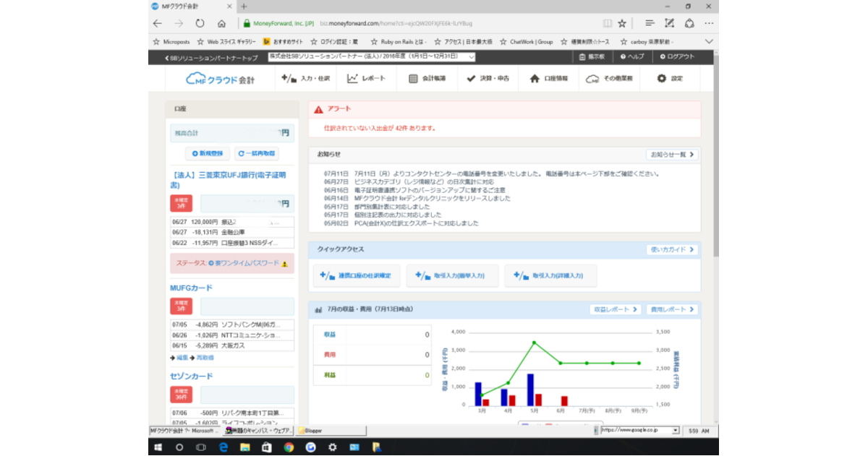Go back with the browser back arrow
Image resolution: width=868 pixels, height=456 pixels.
coord(158,23)
